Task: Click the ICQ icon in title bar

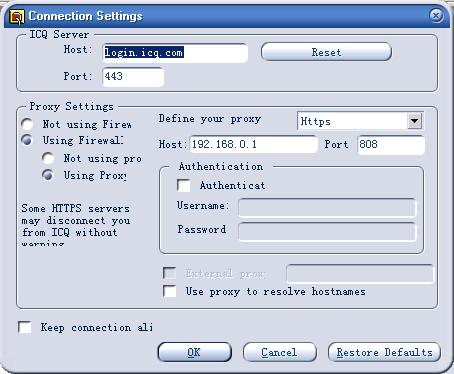Action: click(17, 17)
